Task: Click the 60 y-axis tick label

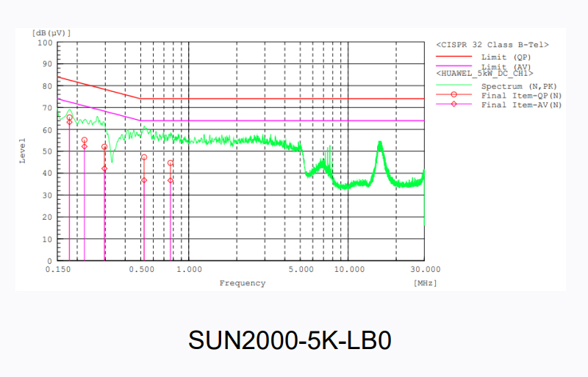Action: (47, 130)
